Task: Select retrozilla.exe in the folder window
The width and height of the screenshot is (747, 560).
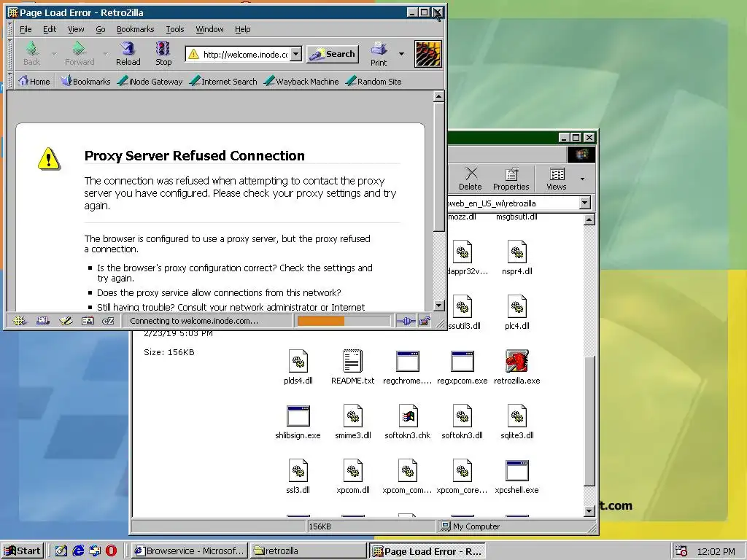Action: (517, 361)
